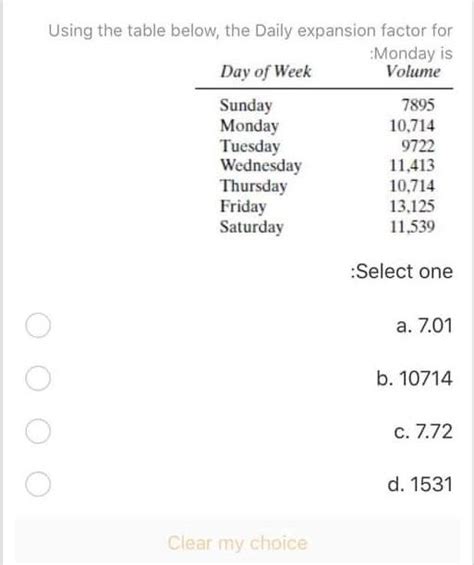474x565 pixels.
Task: Click the 'Day of Week' column header
Action: coord(266,71)
